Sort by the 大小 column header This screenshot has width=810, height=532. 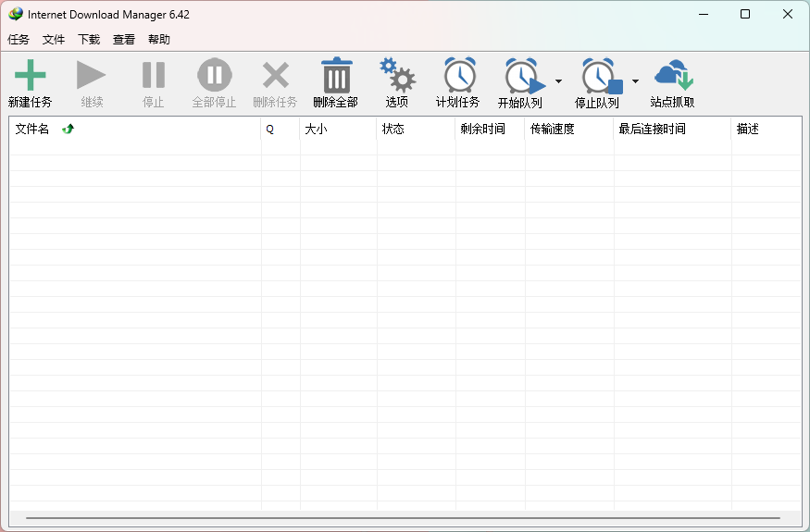(x=339, y=129)
